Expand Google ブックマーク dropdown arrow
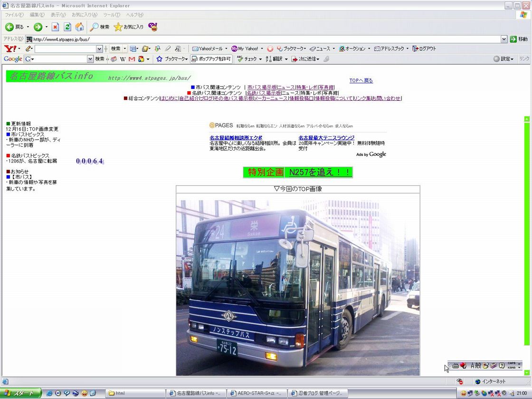The width and height of the screenshot is (532, 399). (x=186, y=59)
